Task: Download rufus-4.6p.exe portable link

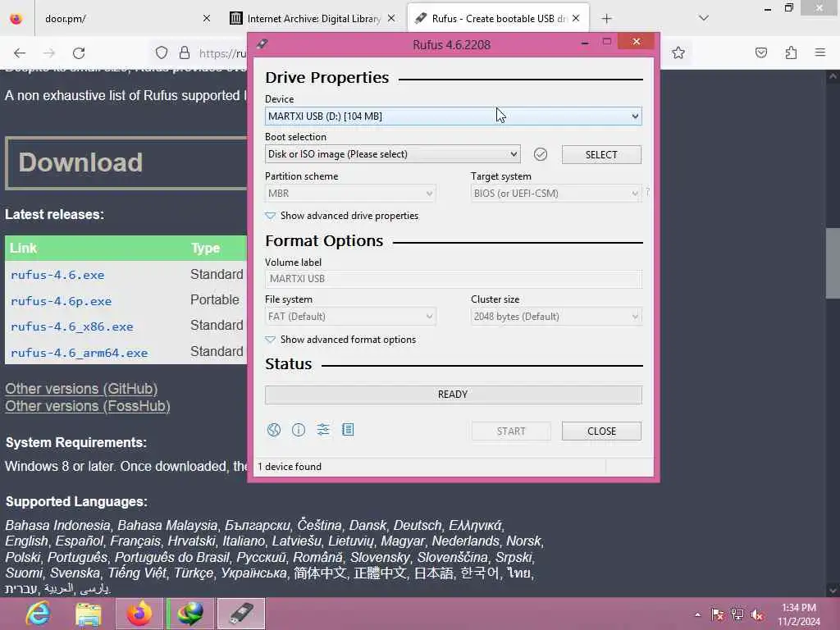Action: pyautogui.click(x=61, y=301)
